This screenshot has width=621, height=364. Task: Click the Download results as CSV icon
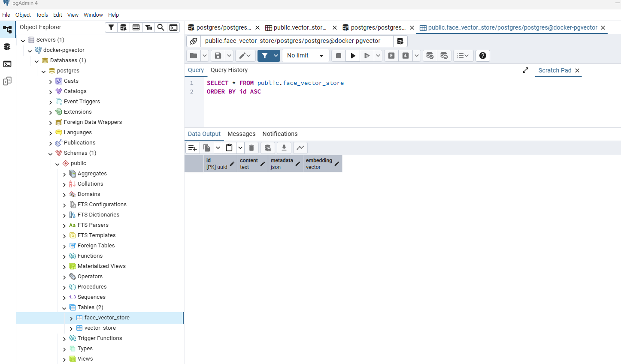tap(284, 148)
